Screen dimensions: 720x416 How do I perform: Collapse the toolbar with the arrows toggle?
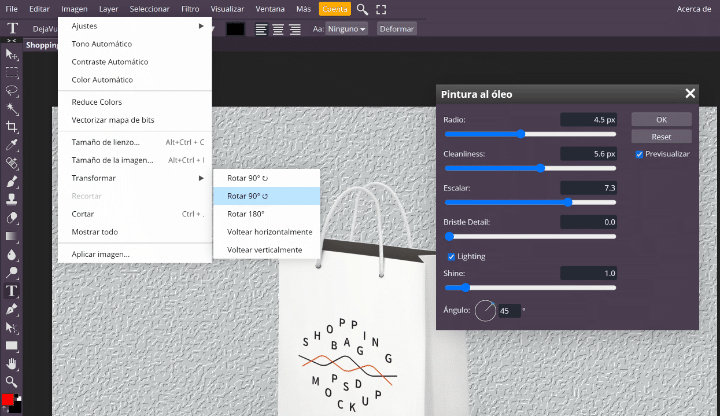tap(11, 40)
